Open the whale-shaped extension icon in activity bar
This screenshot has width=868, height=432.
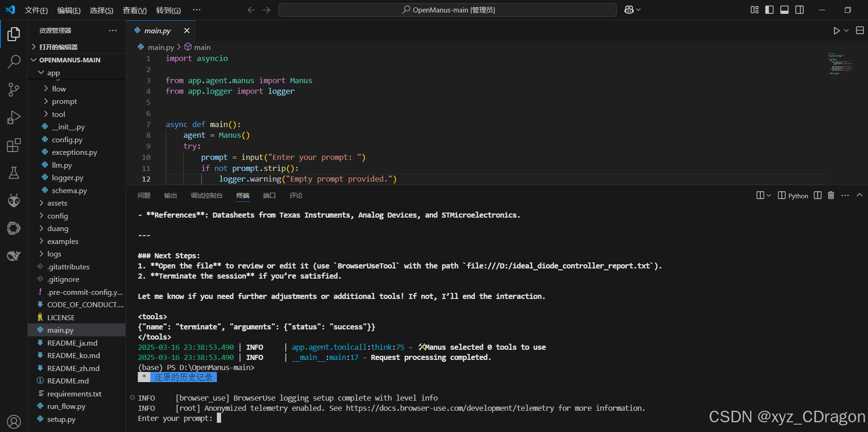pyautogui.click(x=14, y=256)
